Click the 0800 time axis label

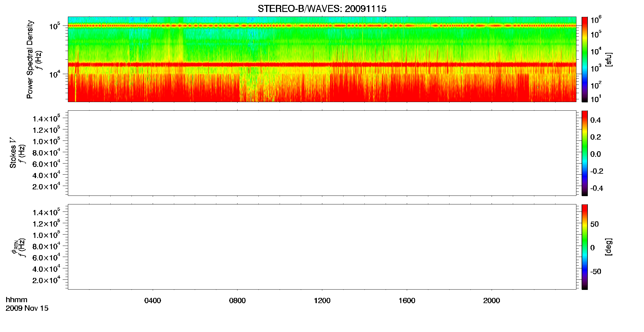pyautogui.click(x=237, y=301)
